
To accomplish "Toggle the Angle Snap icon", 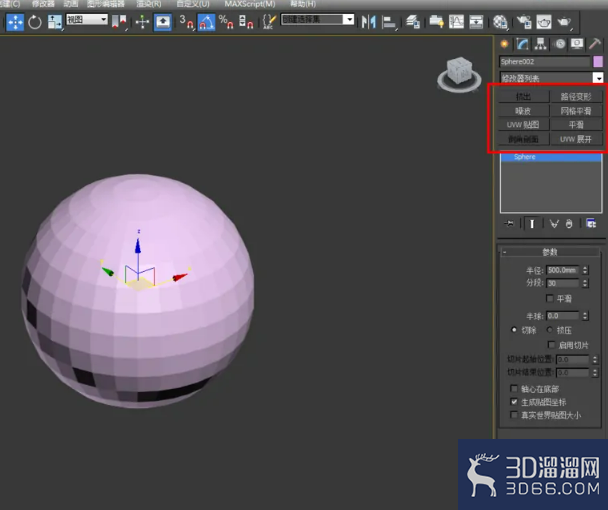I will [206, 22].
